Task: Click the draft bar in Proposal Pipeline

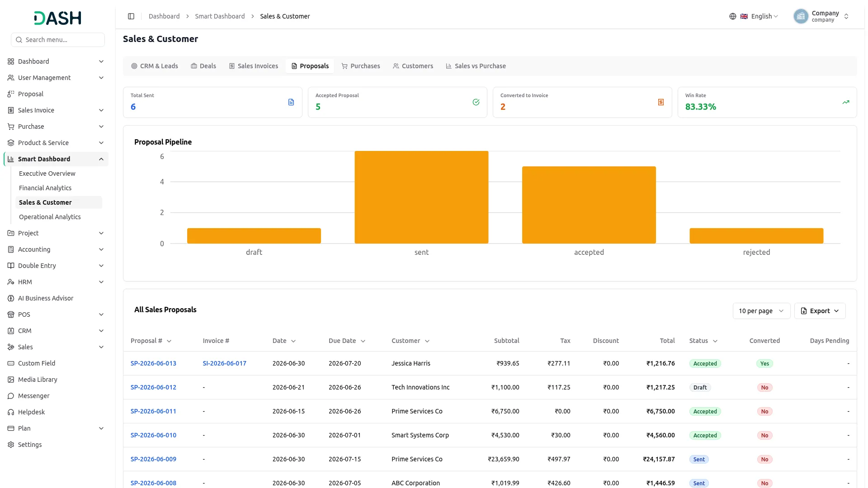Action: click(x=254, y=236)
